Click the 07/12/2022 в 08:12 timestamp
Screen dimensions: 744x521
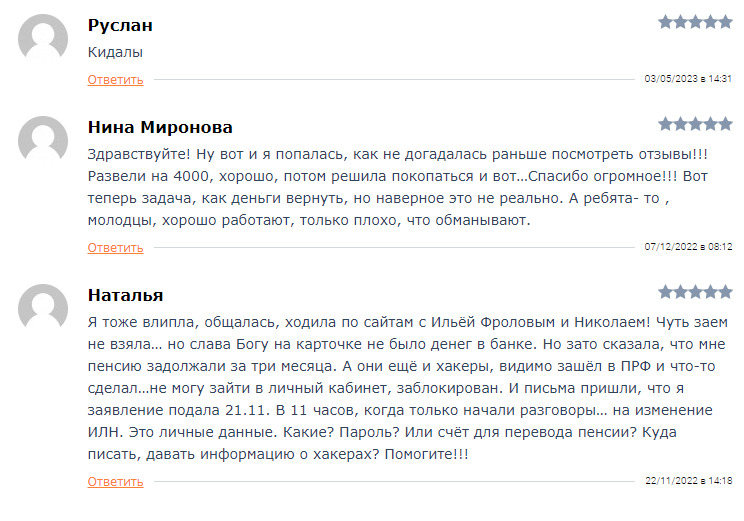688,247
